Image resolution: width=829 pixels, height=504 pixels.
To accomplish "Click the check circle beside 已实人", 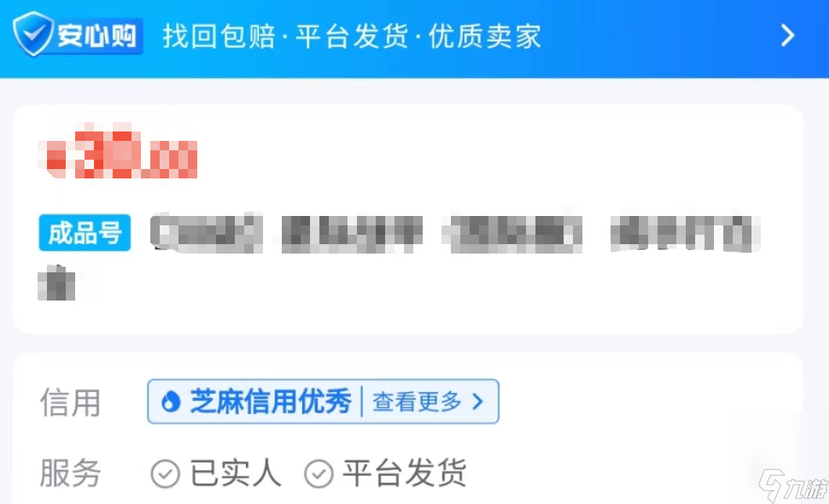I will point(165,473).
